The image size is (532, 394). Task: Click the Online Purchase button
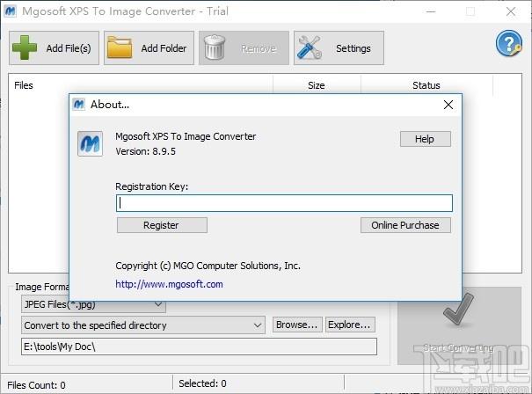404,225
